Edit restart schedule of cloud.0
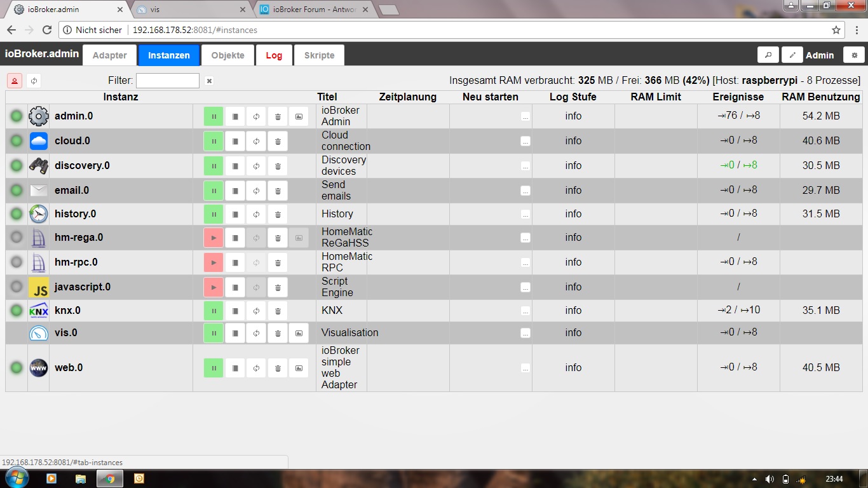The width and height of the screenshot is (868, 488). (x=525, y=141)
